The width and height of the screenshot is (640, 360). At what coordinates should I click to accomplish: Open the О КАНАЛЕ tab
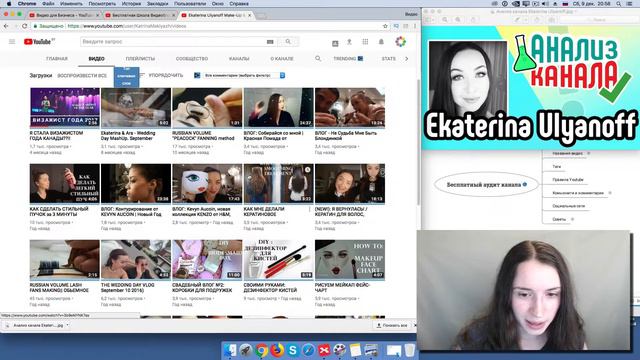[x=282, y=59]
